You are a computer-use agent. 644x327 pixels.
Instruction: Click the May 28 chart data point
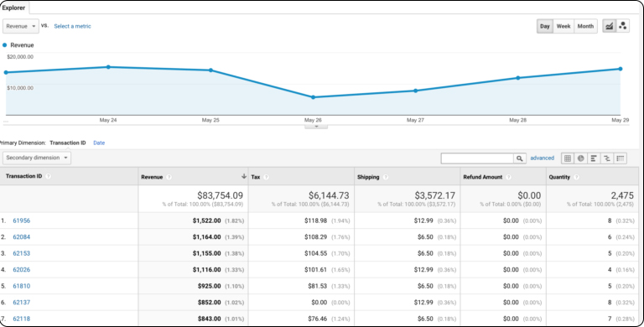(518, 78)
